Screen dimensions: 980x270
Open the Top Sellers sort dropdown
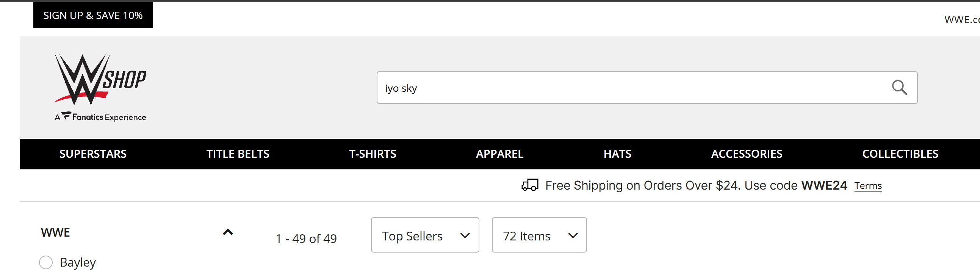[x=424, y=235]
